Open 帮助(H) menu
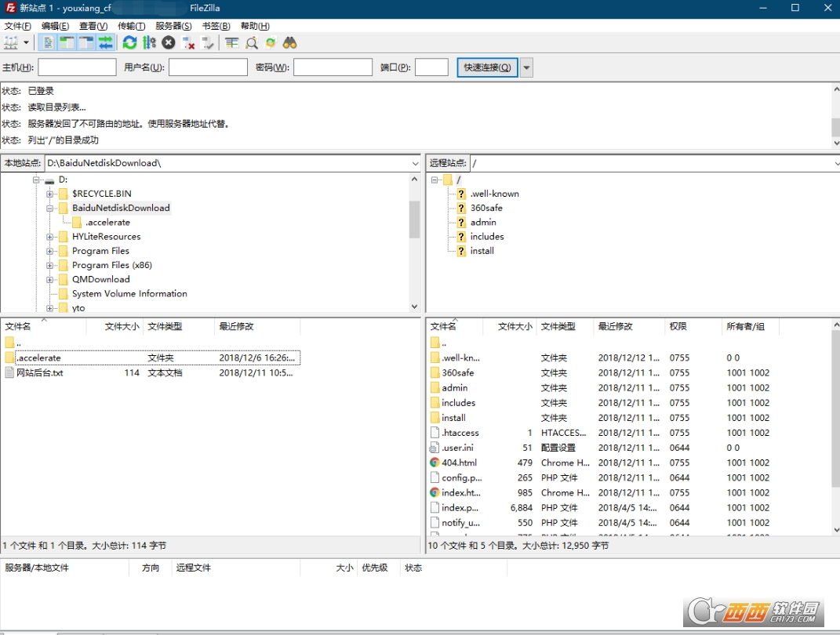The image size is (840, 635). (x=255, y=26)
